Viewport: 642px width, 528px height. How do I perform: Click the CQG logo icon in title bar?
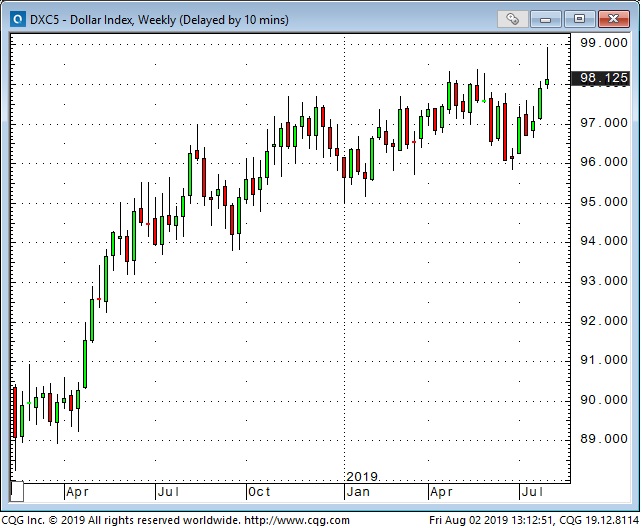point(18,19)
